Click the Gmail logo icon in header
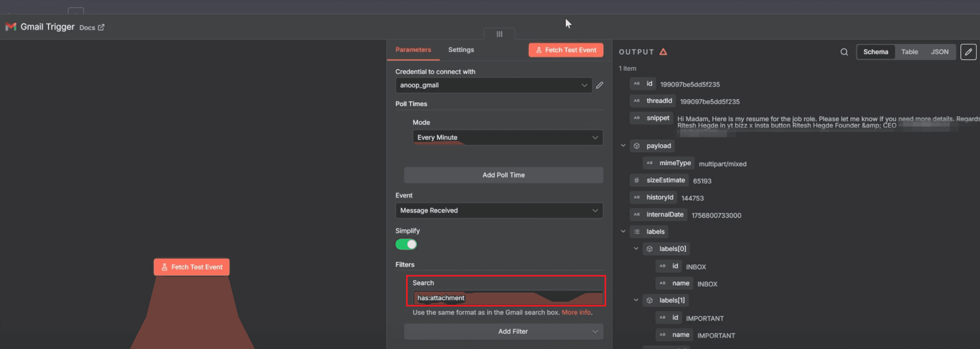The height and width of the screenshot is (349, 980). pyautogui.click(x=11, y=27)
